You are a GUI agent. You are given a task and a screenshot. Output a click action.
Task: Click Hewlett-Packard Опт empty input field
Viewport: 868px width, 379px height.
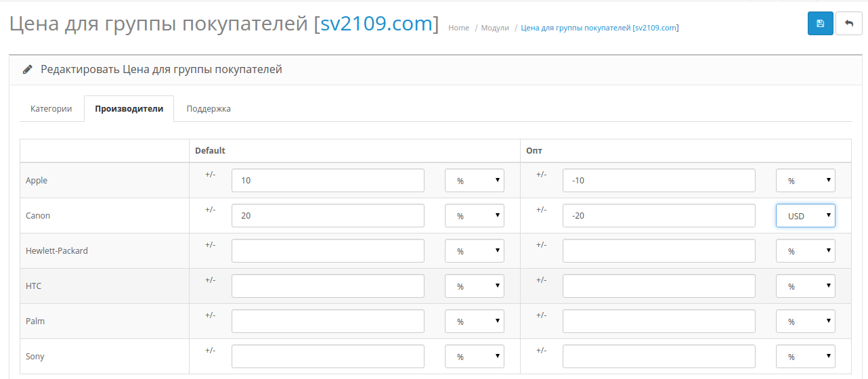coord(659,251)
